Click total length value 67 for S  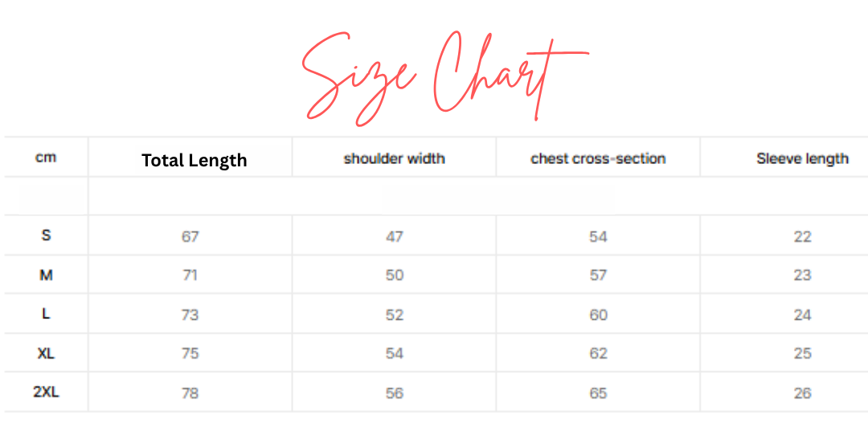pyautogui.click(x=190, y=237)
